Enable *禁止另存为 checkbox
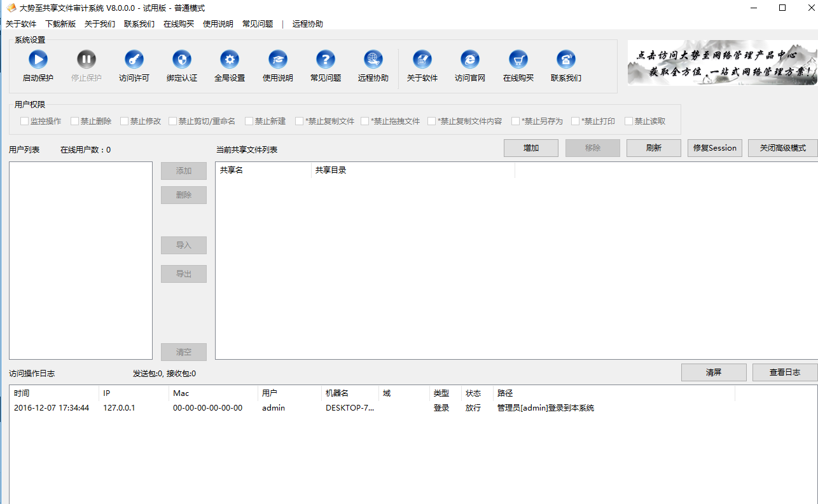 515,121
